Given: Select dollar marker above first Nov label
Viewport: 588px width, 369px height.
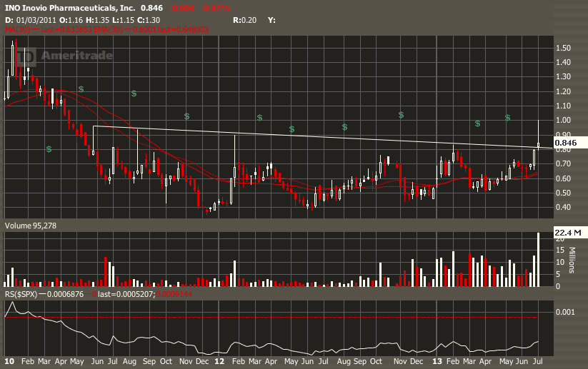Looking at the screenshot, I should (186, 116).
